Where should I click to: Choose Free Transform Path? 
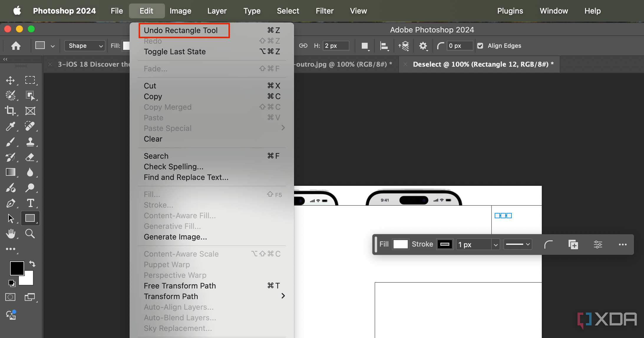[212, 286]
